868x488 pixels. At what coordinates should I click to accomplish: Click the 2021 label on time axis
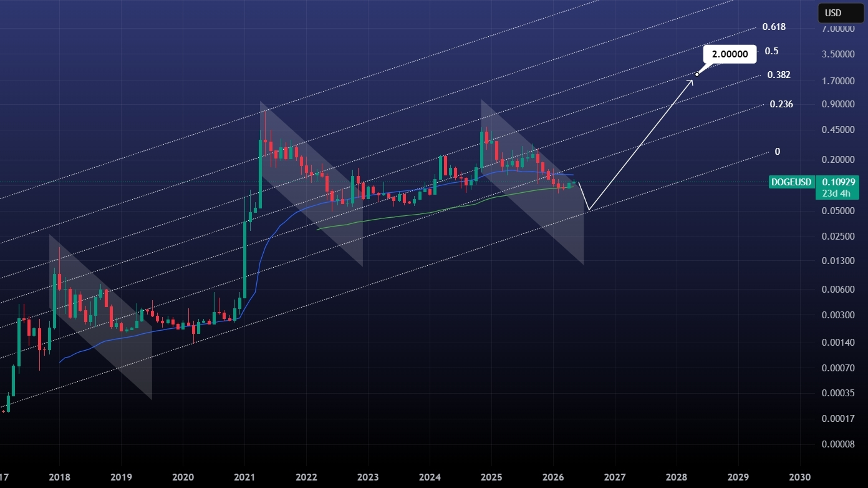pyautogui.click(x=244, y=476)
